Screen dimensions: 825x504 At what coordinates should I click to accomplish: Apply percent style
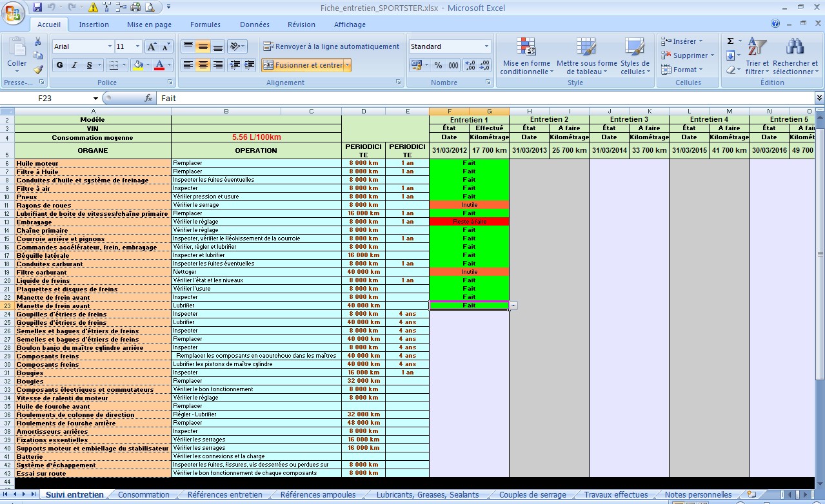click(x=439, y=65)
